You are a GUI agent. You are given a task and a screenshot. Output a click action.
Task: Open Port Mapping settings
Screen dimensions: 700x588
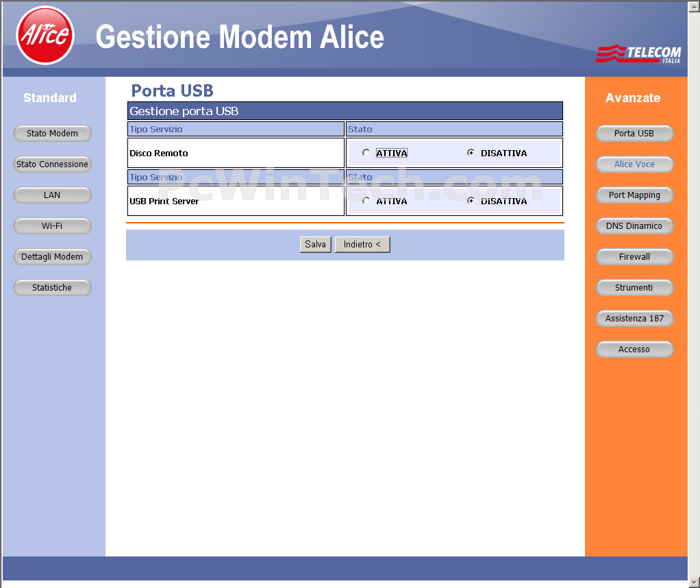tap(634, 195)
